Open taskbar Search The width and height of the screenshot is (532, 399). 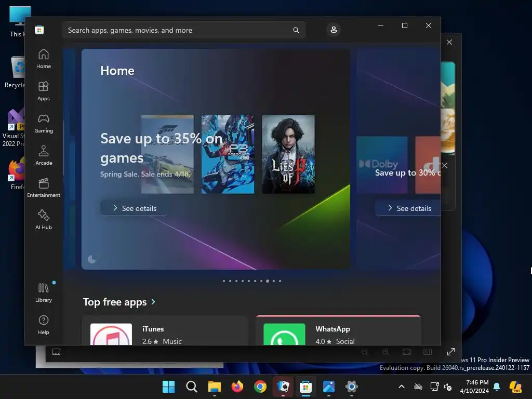pyautogui.click(x=192, y=387)
